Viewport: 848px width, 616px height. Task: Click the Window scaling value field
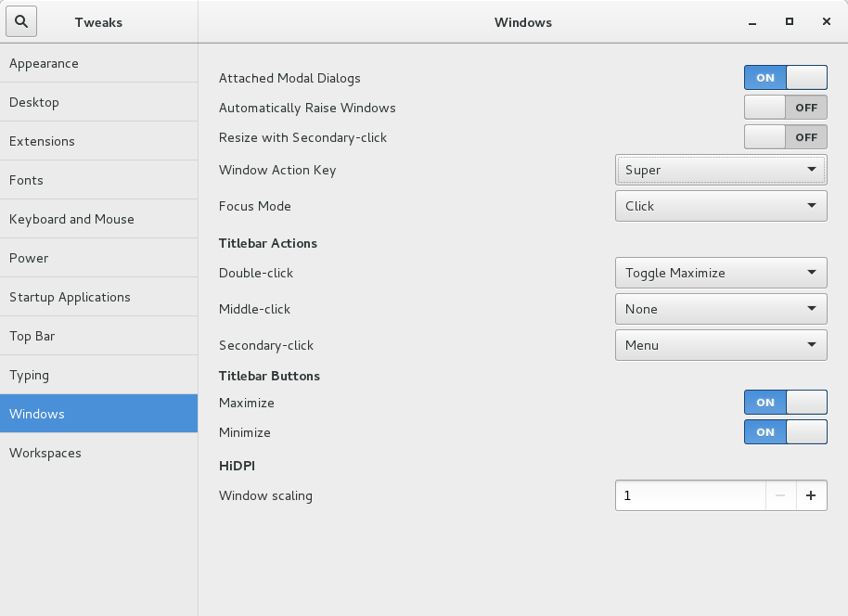click(x=690, y=495)
